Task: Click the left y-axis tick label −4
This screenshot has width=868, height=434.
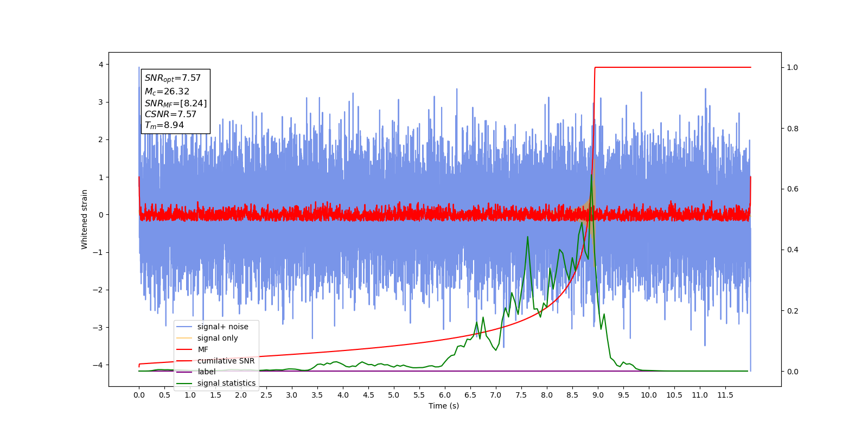Action: (98, 365)
